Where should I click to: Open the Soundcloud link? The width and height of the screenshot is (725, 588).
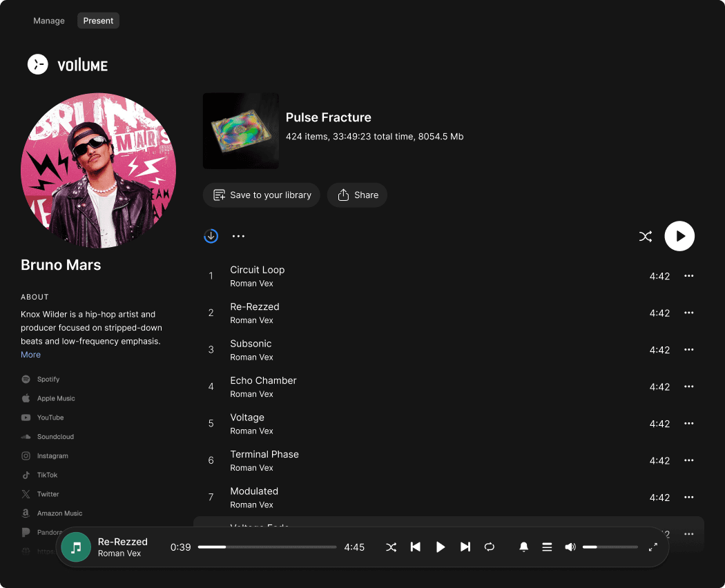tap(55, 437)
